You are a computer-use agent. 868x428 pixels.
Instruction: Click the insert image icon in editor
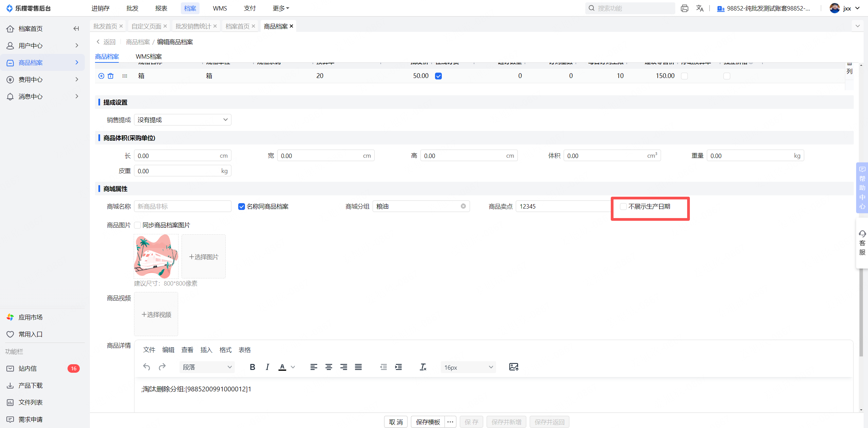tap(514, 367)
